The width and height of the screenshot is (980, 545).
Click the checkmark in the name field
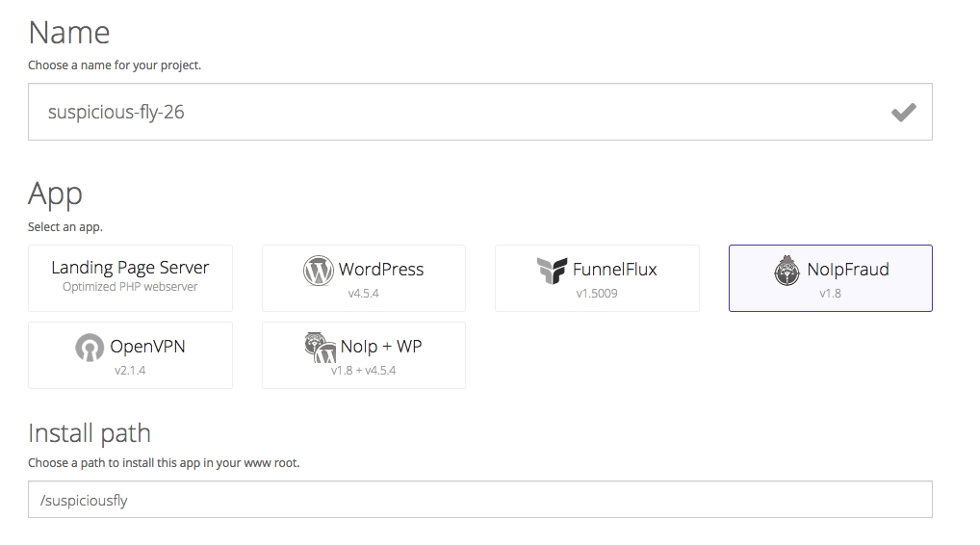[x=903, y=113]
